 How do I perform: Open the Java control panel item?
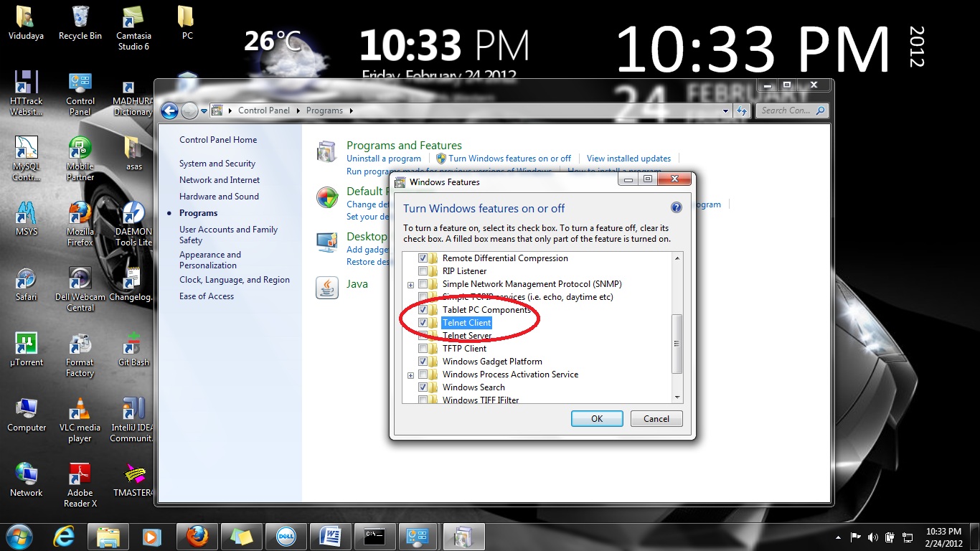(357, 284)
